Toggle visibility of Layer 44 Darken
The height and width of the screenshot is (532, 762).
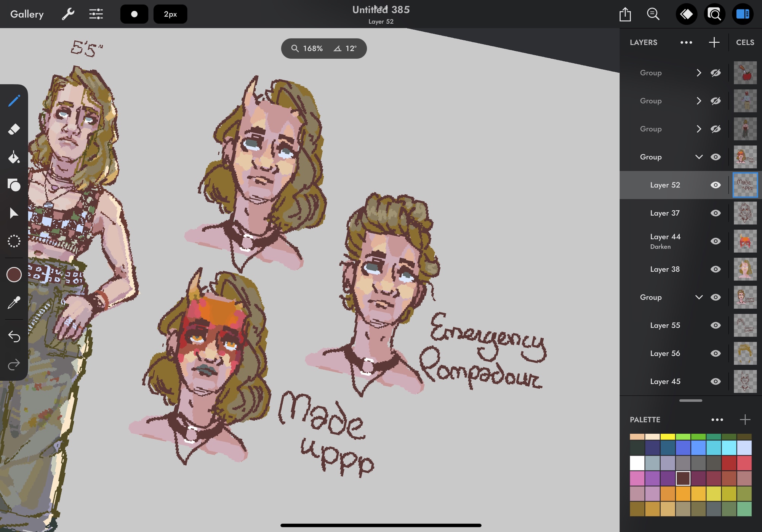pos(716,241)
